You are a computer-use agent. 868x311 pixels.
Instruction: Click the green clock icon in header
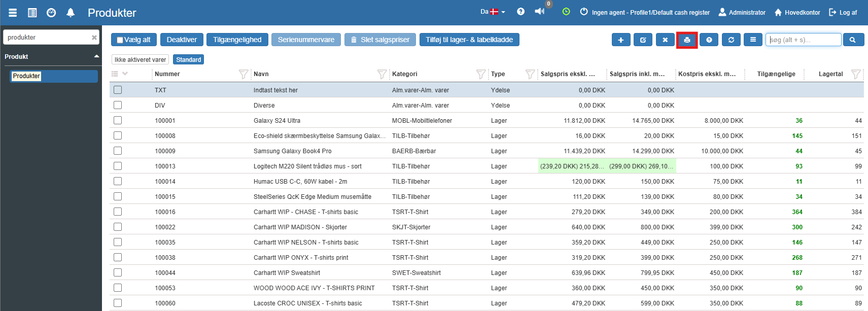[566, 12]
